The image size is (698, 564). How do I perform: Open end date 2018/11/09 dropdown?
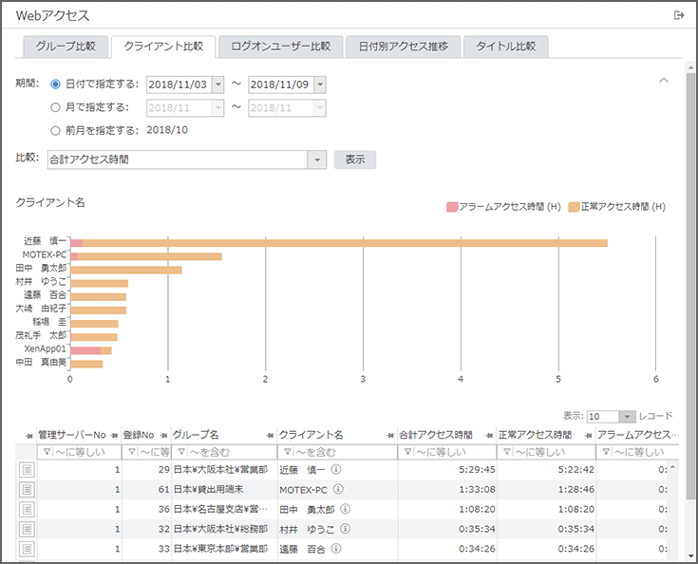(x=320, y=84)
